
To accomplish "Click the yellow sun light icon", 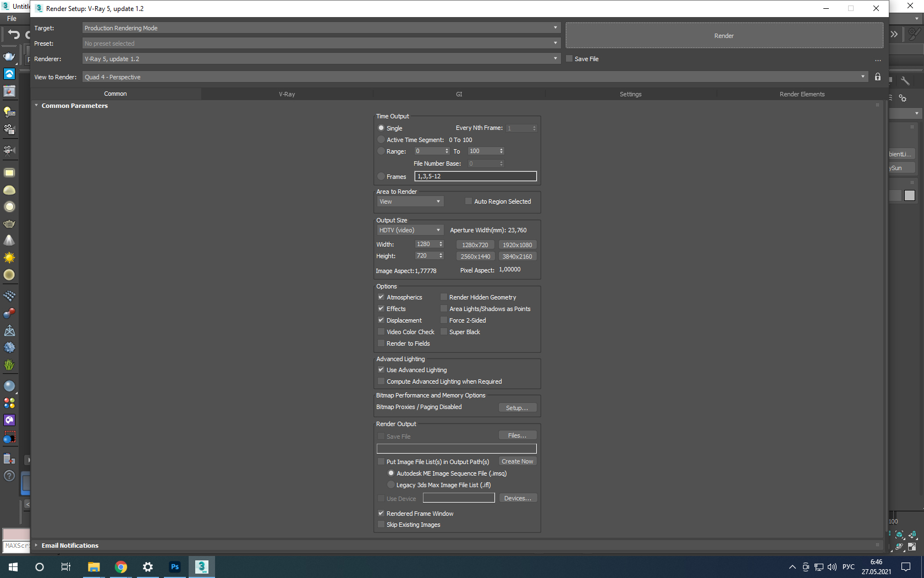I will click(x=9, y=258).
